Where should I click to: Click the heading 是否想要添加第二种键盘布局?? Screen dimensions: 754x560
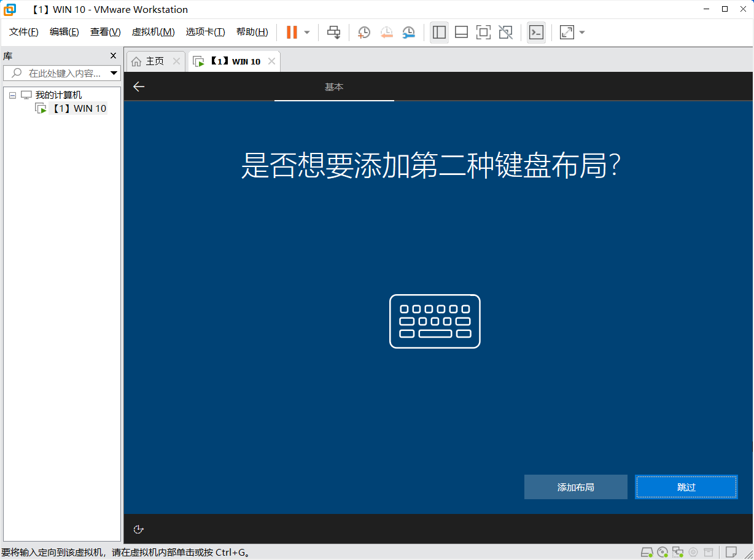(432, 165)
